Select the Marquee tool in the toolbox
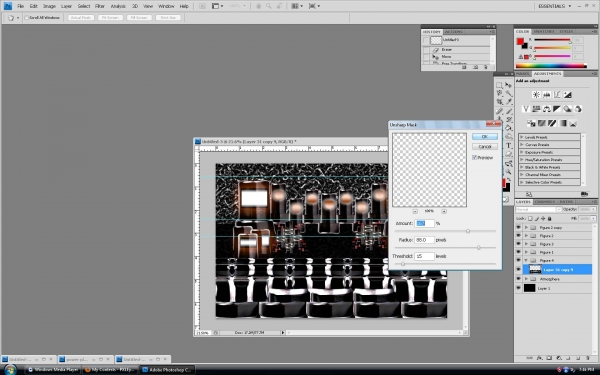 pos(499,85)
